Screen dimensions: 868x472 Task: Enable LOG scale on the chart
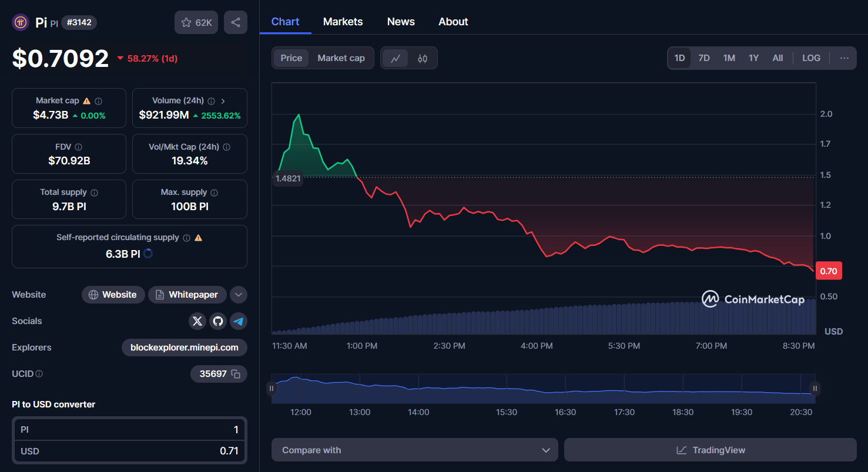[x=811, y=58]
